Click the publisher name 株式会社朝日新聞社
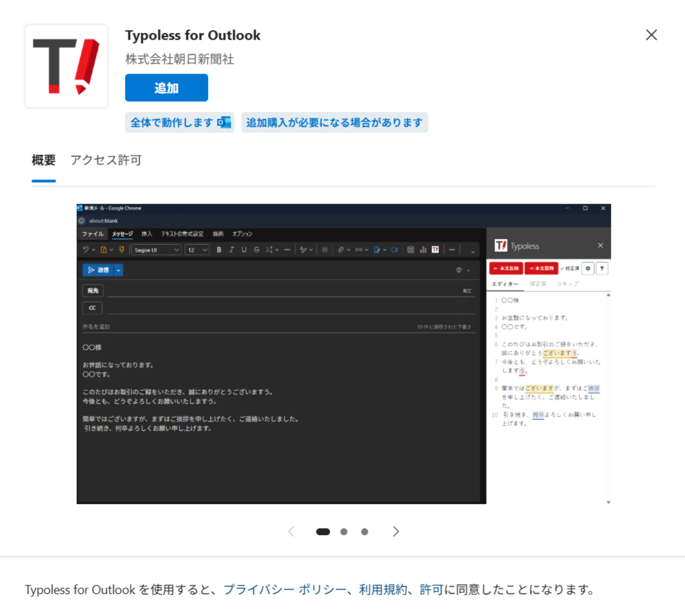Viewport: 685px width, 616px height. tap(179, 59)
